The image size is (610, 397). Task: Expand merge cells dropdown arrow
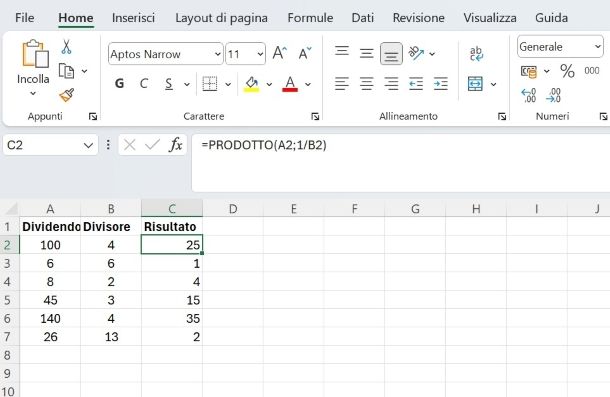tap(493, 84)
